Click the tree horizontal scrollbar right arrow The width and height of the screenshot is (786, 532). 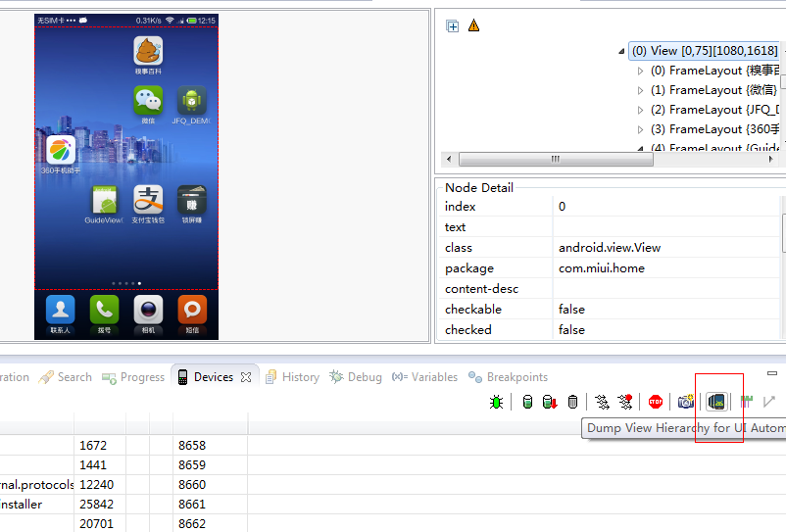[771, 160]
